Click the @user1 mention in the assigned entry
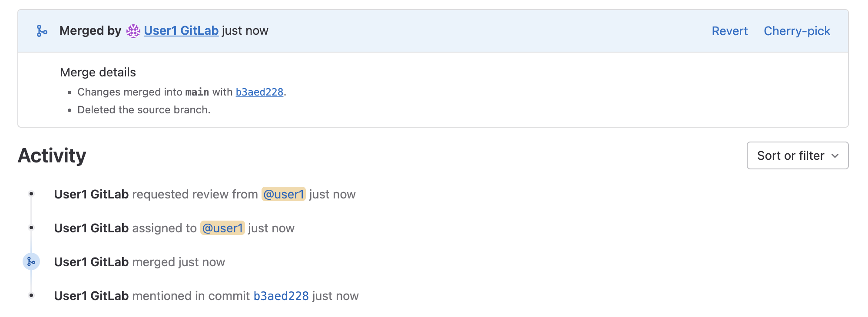This screenshot has height=317, width=868. coord(222,228)
